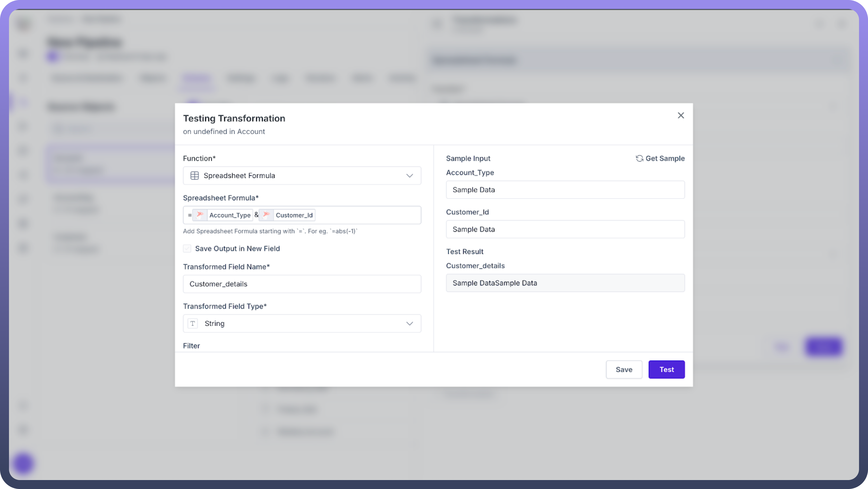The height and width of the screenshot is (489, 868).
Task: Click the icon on Customer_Id formula chip
Action: [x=266, y=215]
